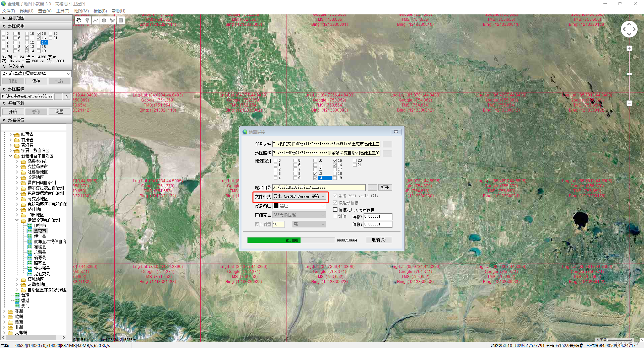Select 特克斯县 in the place tree

pos(42,268)
